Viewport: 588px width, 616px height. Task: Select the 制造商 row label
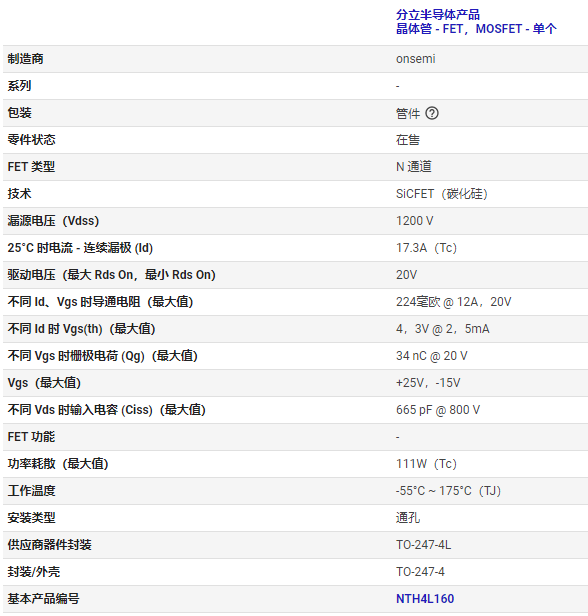pyautogui.click(x=26, y=59)
